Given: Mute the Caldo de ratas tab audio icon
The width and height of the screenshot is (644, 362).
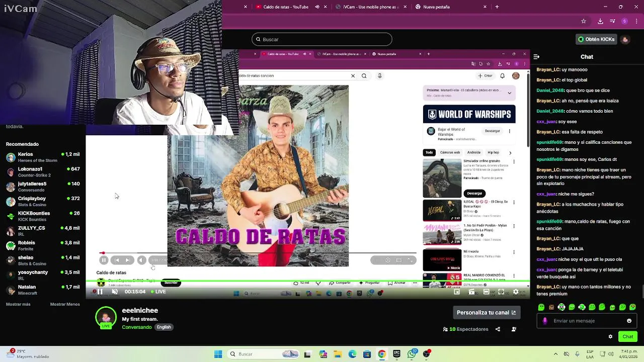Looking at the screenshot, I should click(317, 7).
